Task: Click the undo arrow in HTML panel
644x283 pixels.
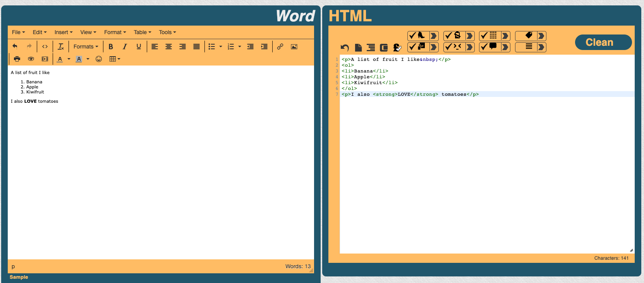Action: click(345, 48)
